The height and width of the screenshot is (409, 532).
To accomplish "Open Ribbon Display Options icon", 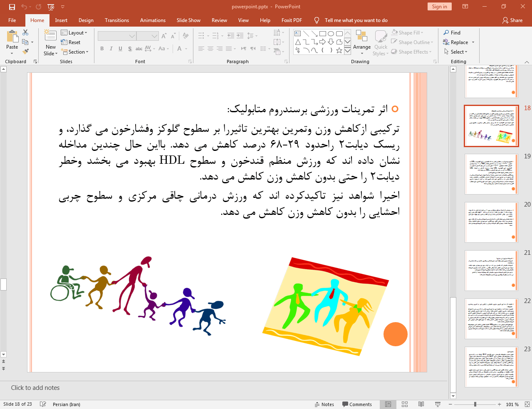I will click(x=465, y=7).
